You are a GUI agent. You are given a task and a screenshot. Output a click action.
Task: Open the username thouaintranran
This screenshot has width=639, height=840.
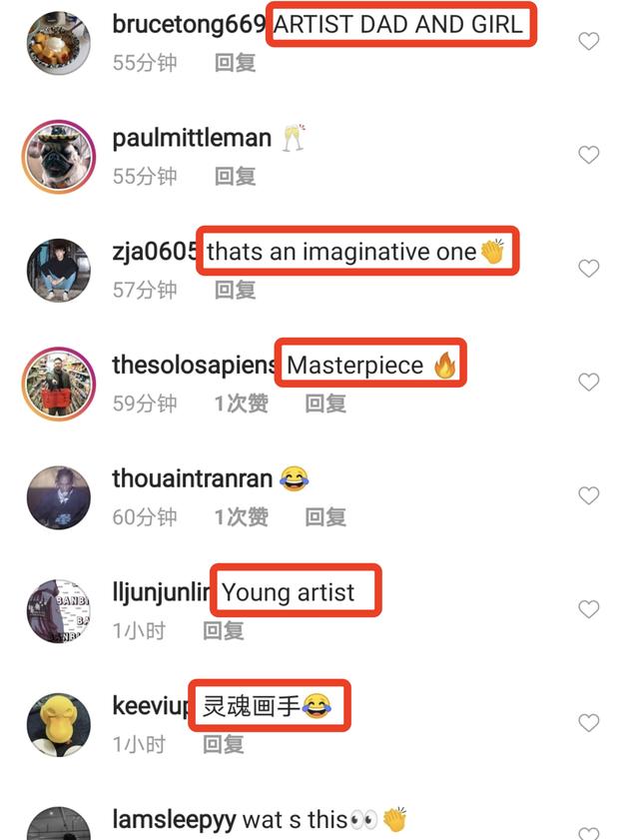[x=192, y=479]
